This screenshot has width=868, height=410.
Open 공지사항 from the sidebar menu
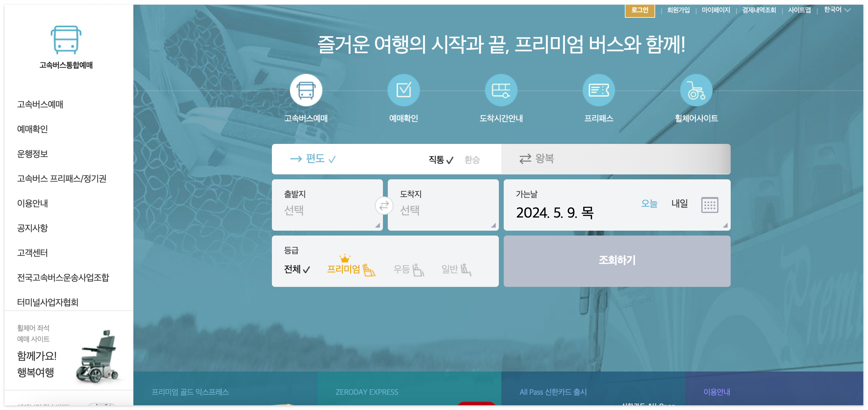click(x=33, y=228)
